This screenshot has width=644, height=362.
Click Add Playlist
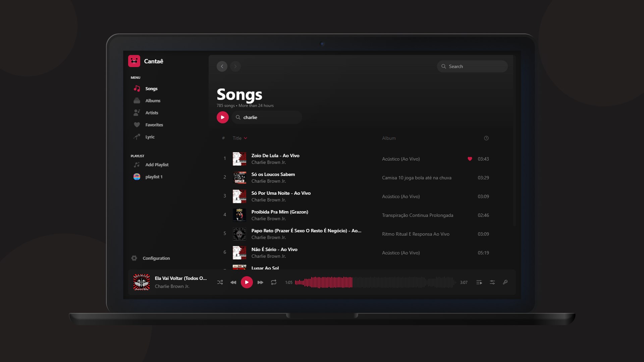[x=157, y=165]
